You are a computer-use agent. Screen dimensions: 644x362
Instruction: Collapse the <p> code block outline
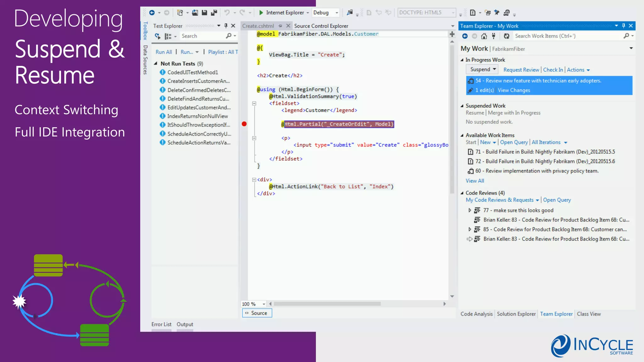(254, 138)
